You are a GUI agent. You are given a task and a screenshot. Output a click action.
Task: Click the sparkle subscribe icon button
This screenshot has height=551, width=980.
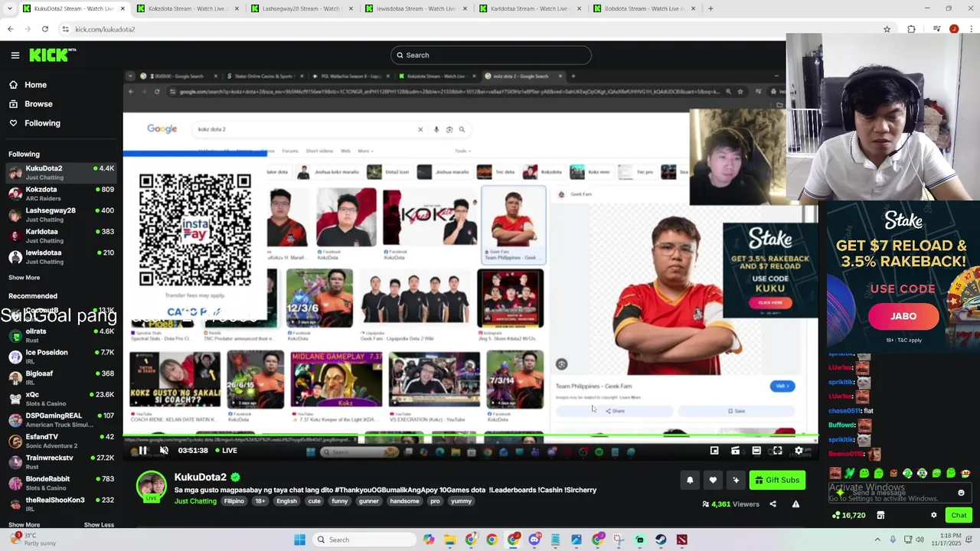pos(736,480)
